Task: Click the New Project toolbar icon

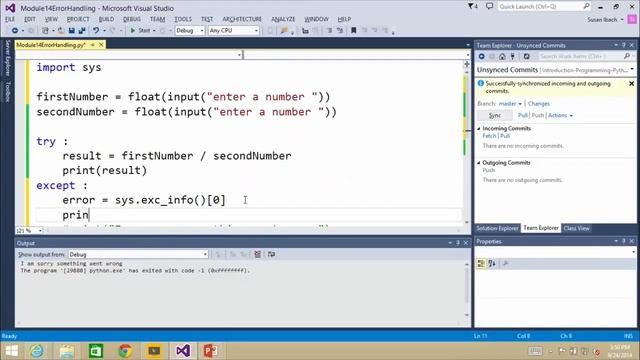Action: (45, 31)
